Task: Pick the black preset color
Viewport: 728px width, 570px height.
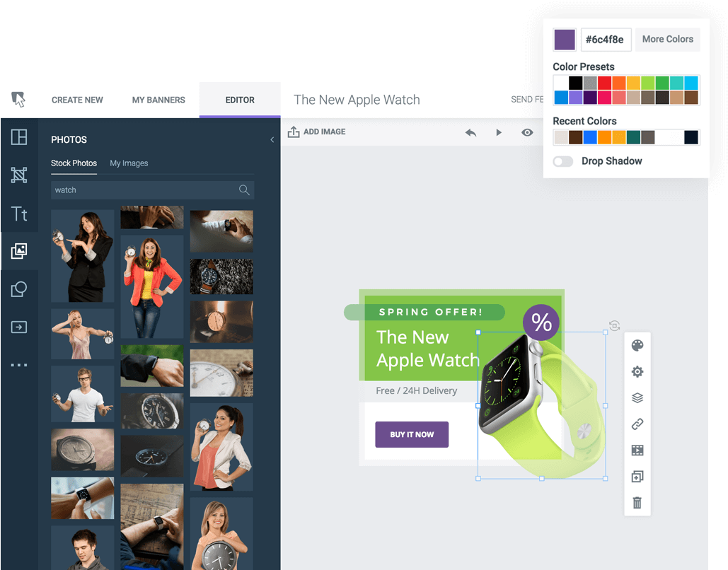Action: (x=576, y=83)
